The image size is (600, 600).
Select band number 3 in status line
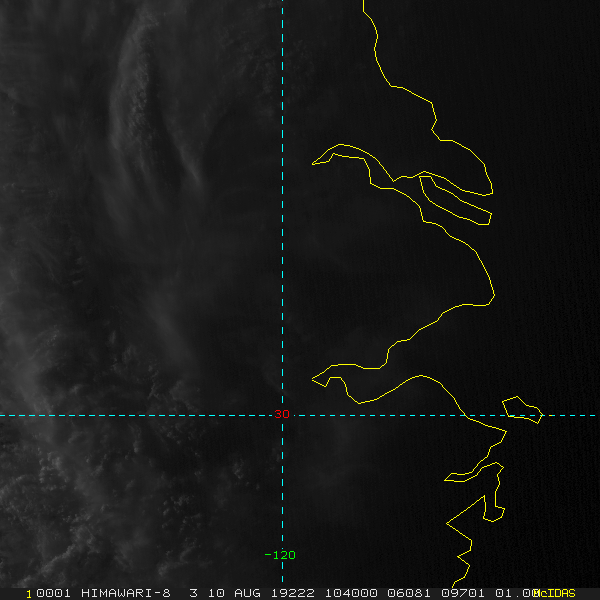[194, 593]
